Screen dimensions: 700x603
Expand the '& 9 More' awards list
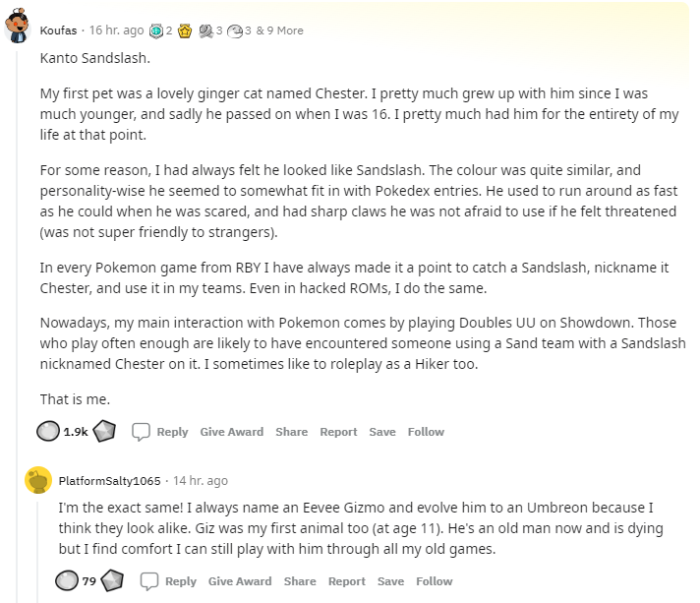coord(279,30)
